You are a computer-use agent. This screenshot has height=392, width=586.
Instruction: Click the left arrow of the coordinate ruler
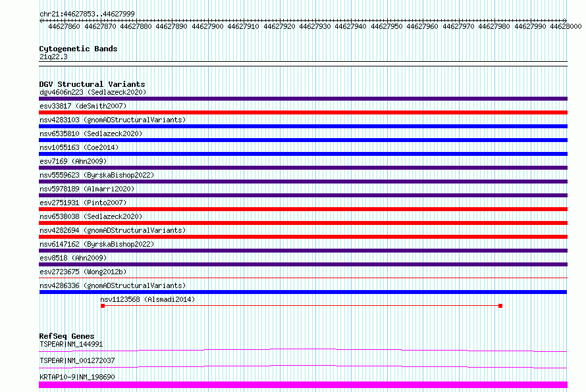(41, 20)
